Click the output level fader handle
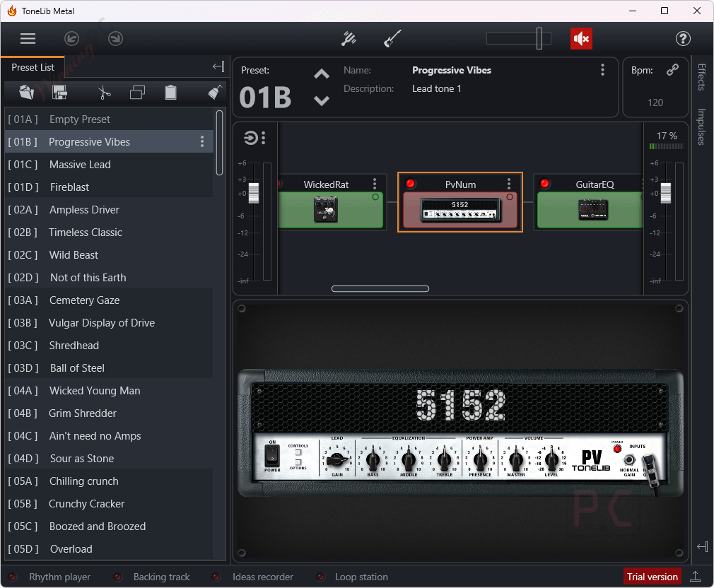The width and height of the screenshot is (714, 588). 666,193
